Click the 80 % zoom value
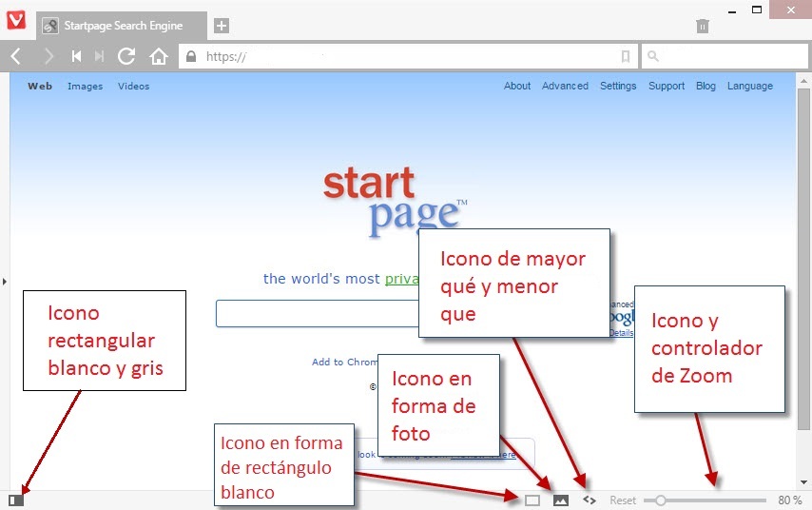Viewport: 812px width, 510px height. pos(790,500)
